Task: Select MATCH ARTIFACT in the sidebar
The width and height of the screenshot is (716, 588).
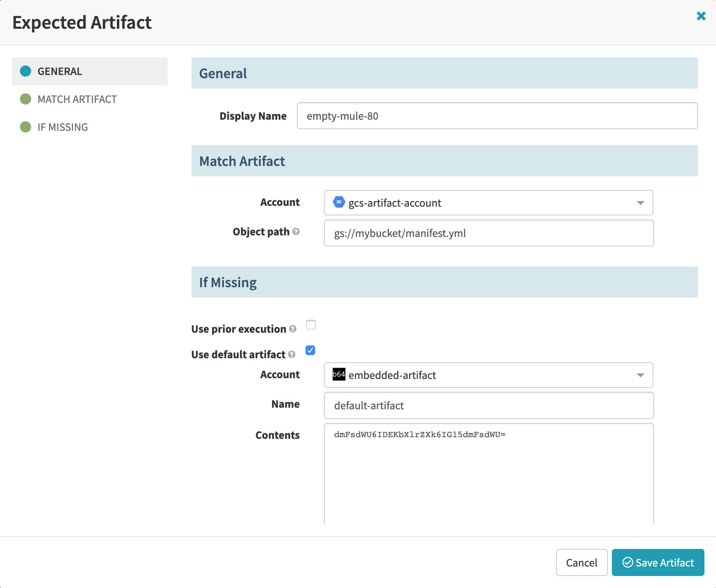Action: click(77, 99)
